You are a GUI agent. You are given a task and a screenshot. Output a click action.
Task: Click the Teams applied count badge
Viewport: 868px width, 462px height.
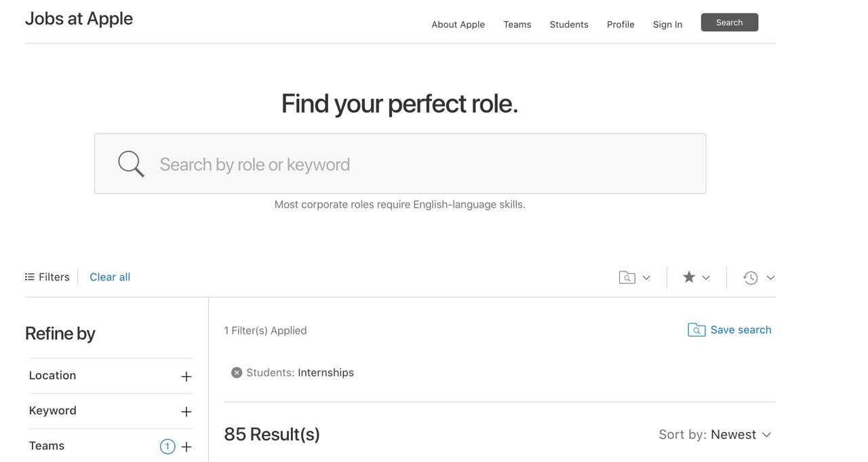pos(167,446)
